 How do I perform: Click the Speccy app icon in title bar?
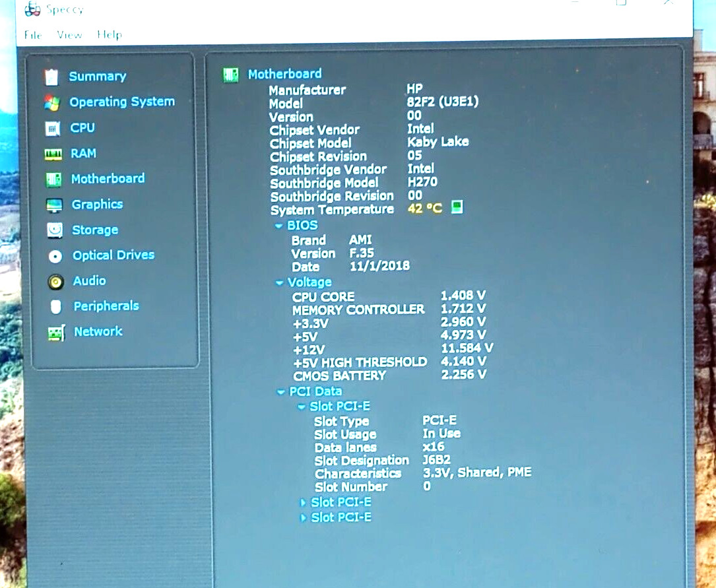click(32, 9)
